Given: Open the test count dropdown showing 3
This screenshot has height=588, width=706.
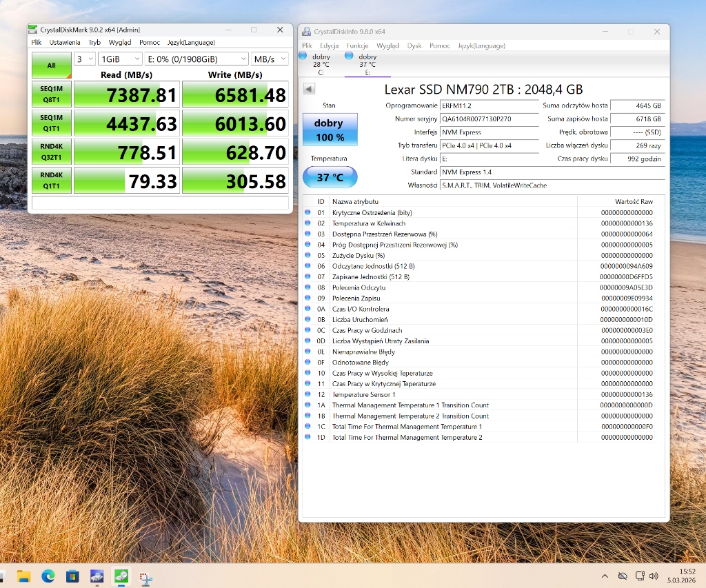Looking at the screenshot, I should click(x=85, y=59).
